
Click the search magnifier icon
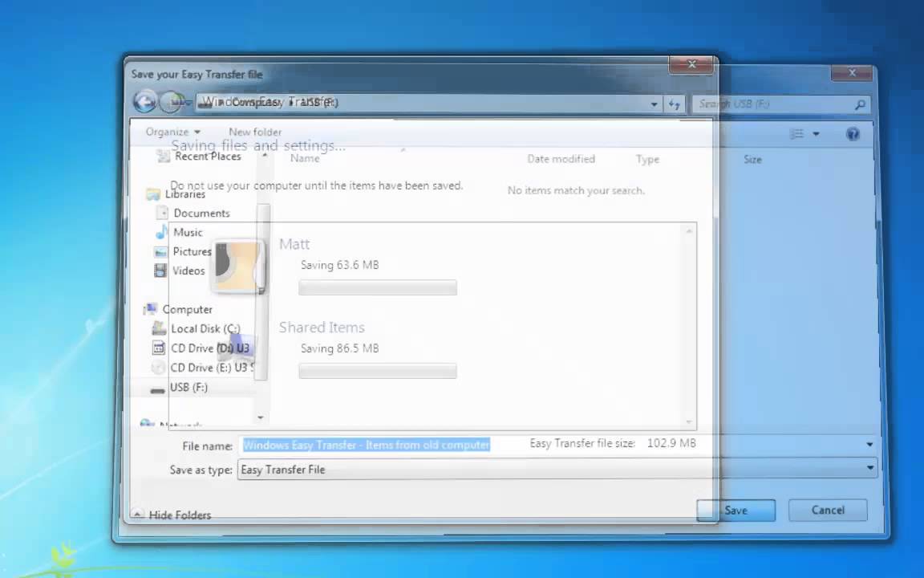coord(860,104)
